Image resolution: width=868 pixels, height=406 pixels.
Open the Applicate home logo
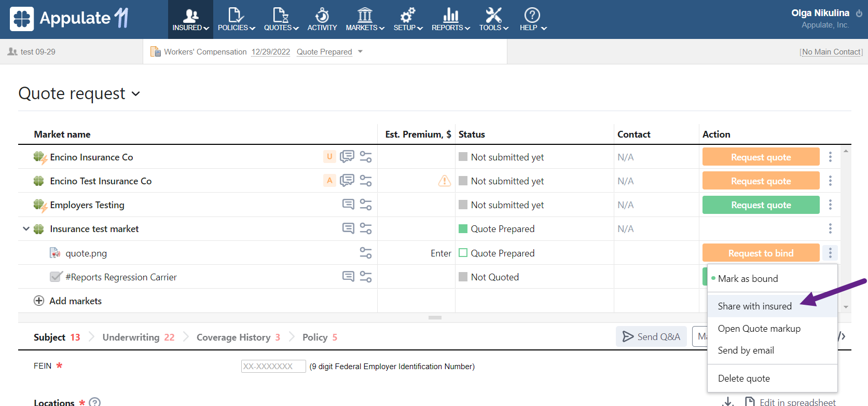69,19
